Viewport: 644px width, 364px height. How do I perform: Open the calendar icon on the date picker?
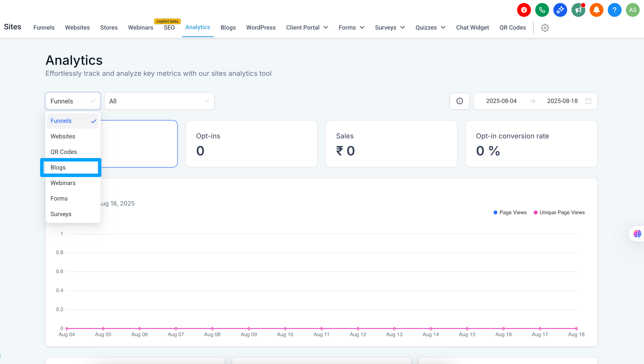point(588,101)
